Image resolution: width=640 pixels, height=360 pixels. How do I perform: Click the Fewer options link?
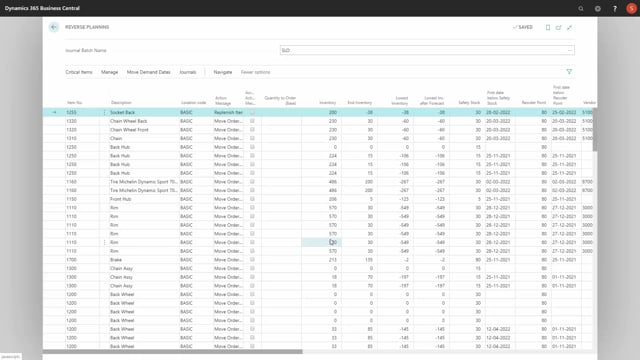point(256,72)
